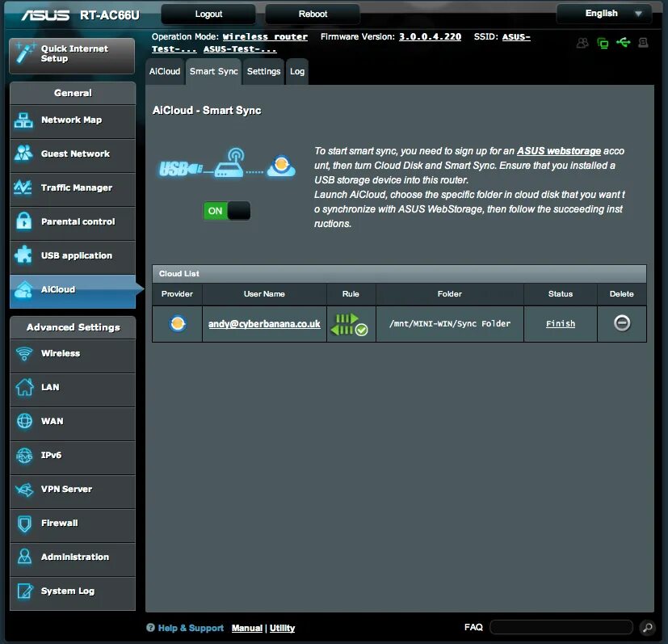This screenshot has height=644, width=668.
Task: Delete the andy@cyberbanana.co.uk cloud entry
Action: tap(622, 323)
